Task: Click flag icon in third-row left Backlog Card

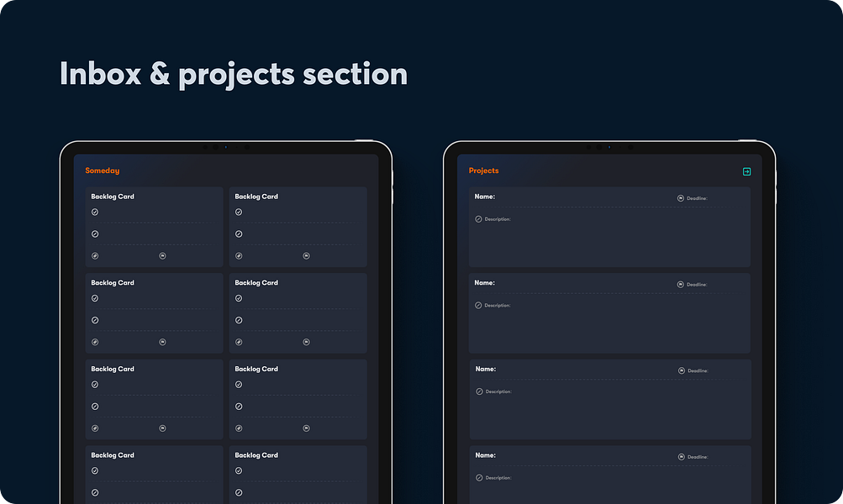Action: point(162,428)
